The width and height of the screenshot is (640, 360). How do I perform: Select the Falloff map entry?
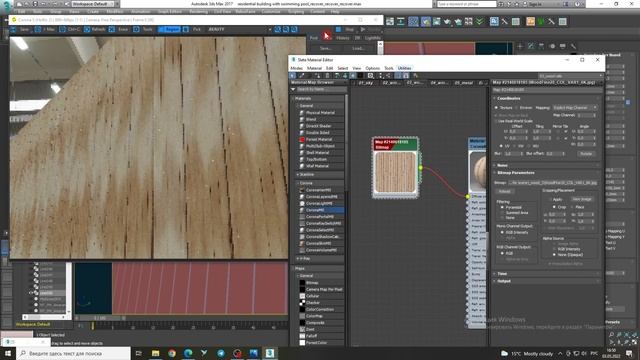(311, 336)
